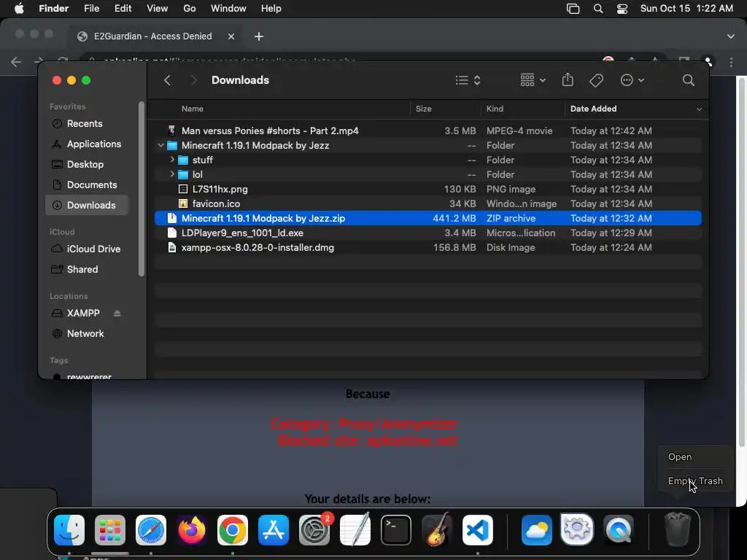
Task: Open the browser tab list chevron
Action: click(731, 36)
